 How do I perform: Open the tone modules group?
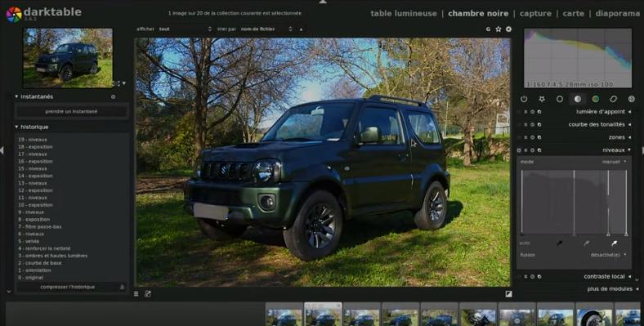(578, 99)
